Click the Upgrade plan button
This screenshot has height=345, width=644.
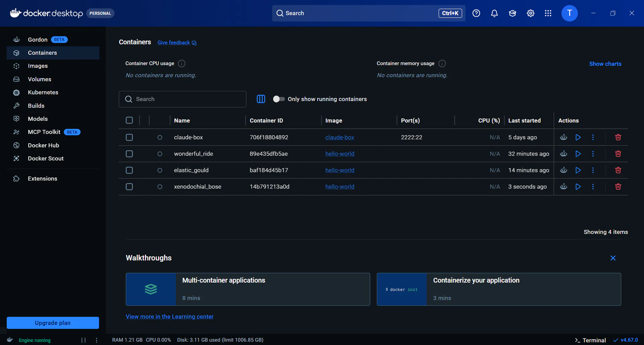[53, 323]
